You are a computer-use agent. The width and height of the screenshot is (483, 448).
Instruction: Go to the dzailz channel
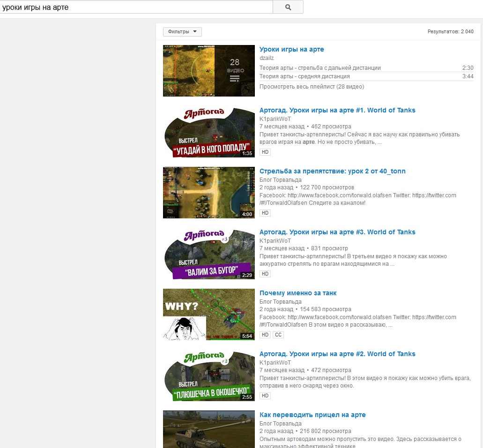point(267,58)
